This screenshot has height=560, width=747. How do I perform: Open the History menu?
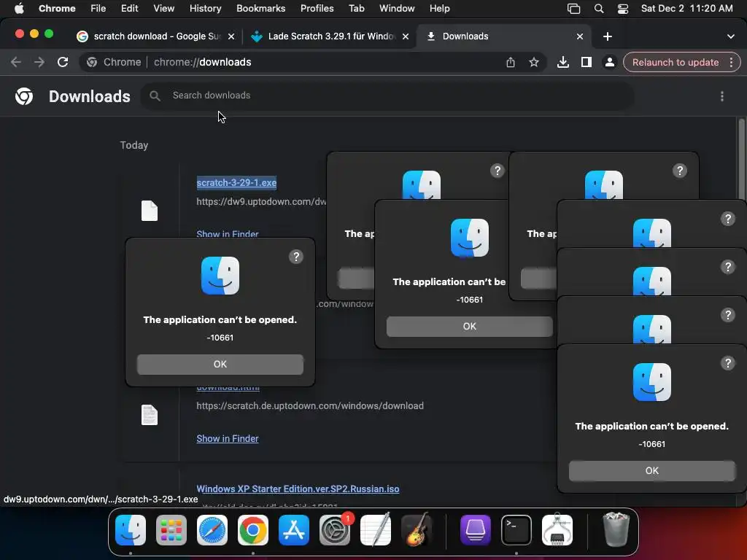tap(205, 9)
